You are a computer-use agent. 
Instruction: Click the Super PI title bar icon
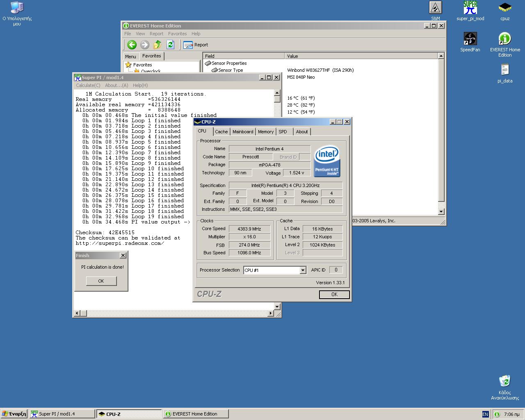tap(78, 77)
